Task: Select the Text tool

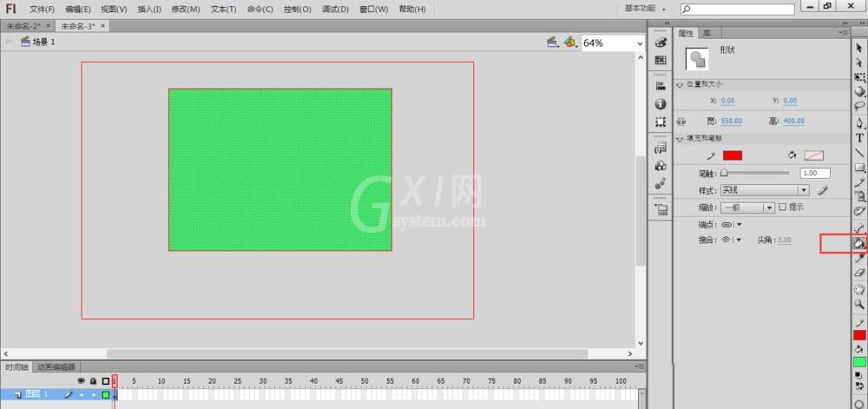Action: pyautogui.click(x=859, y=138)
